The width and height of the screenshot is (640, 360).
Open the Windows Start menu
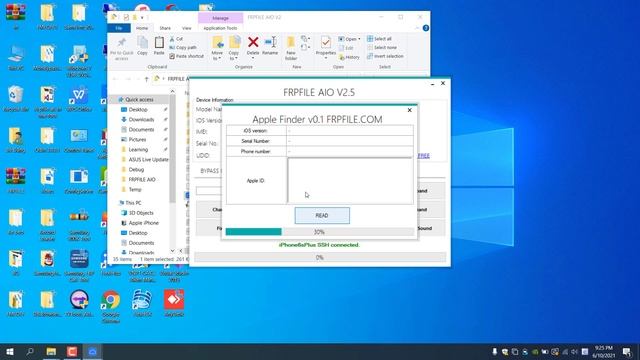point(10,351)
